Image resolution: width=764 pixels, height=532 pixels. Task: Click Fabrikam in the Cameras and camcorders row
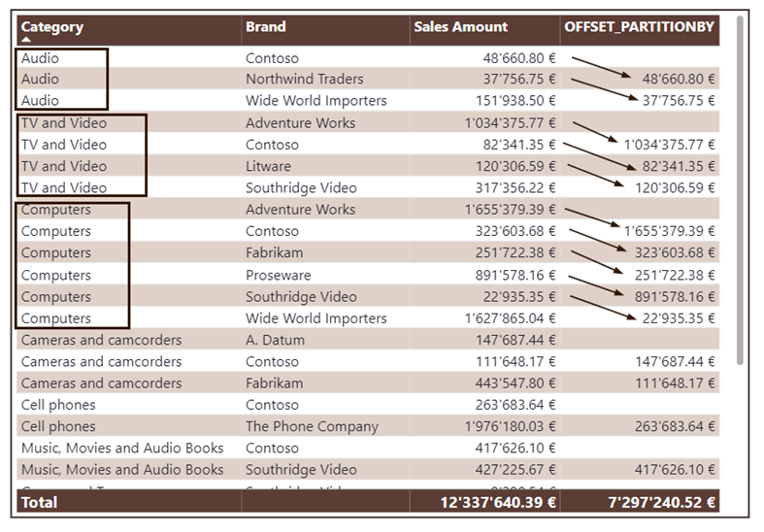275,383
